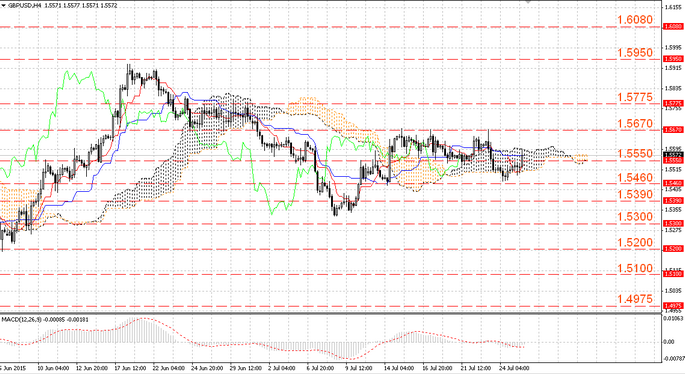This screenshot has height=374, width=685.
Task: Click the 21 Jul 12:00 time label
Action: point(476,368)
